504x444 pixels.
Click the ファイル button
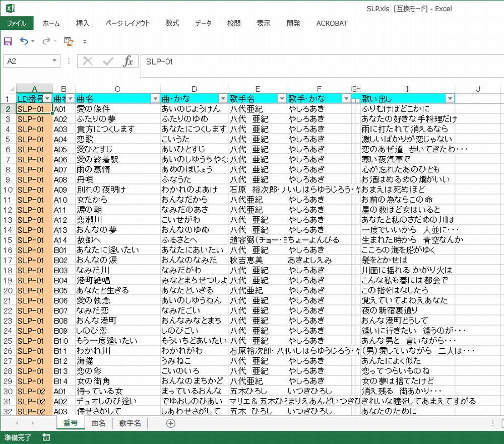click(x=17, y=23)
